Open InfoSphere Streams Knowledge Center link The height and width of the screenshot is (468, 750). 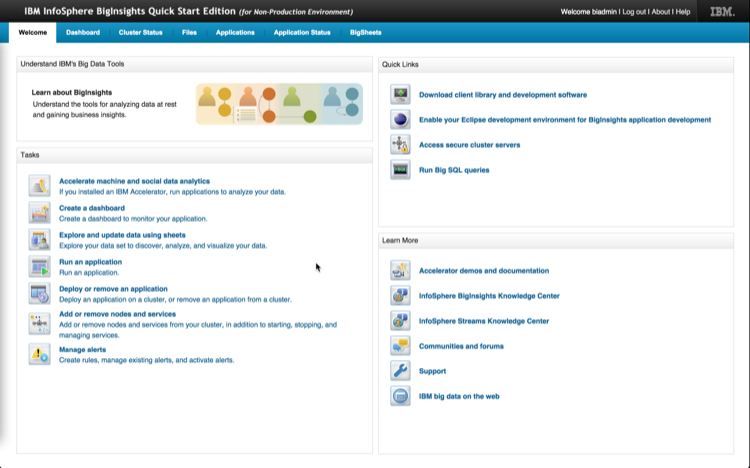click(x=484, y=321)
